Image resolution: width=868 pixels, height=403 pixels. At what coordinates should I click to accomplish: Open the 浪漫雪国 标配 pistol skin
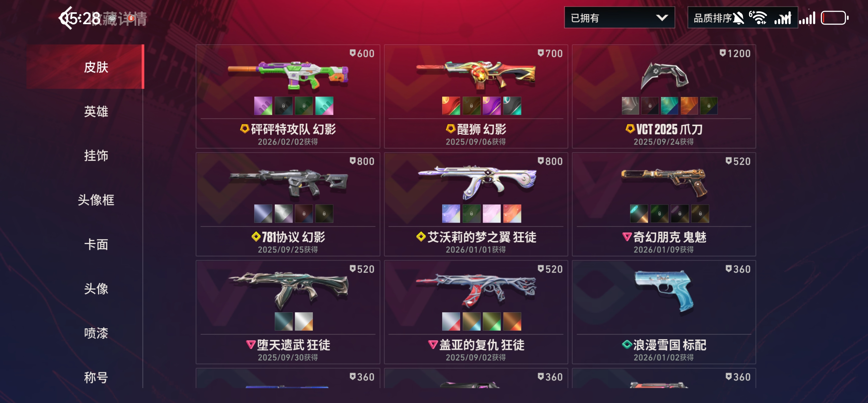pos(664,312)
